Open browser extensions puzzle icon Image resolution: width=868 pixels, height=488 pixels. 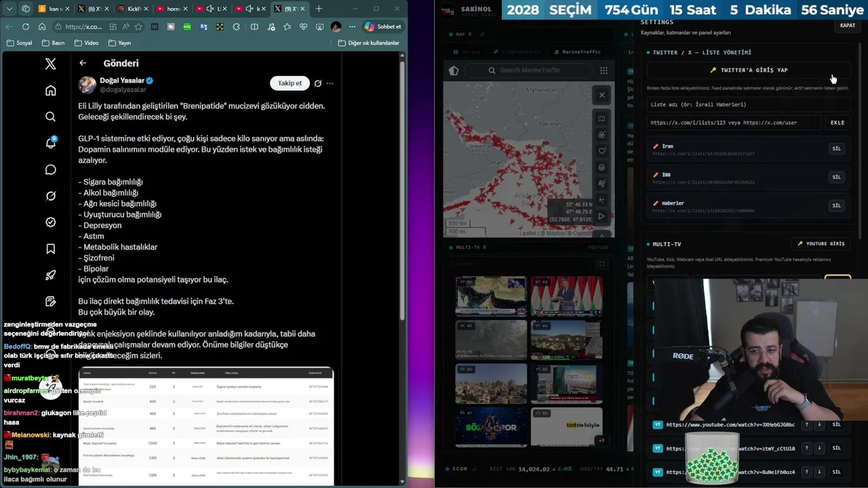click(236, 26)
